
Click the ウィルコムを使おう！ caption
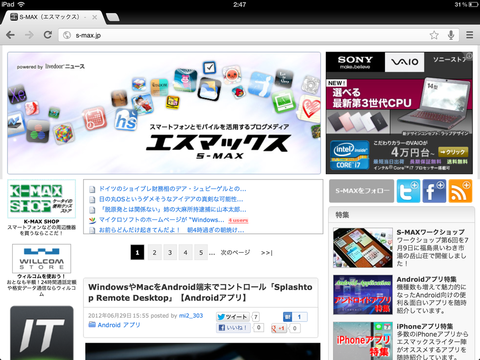coord(42,276)
